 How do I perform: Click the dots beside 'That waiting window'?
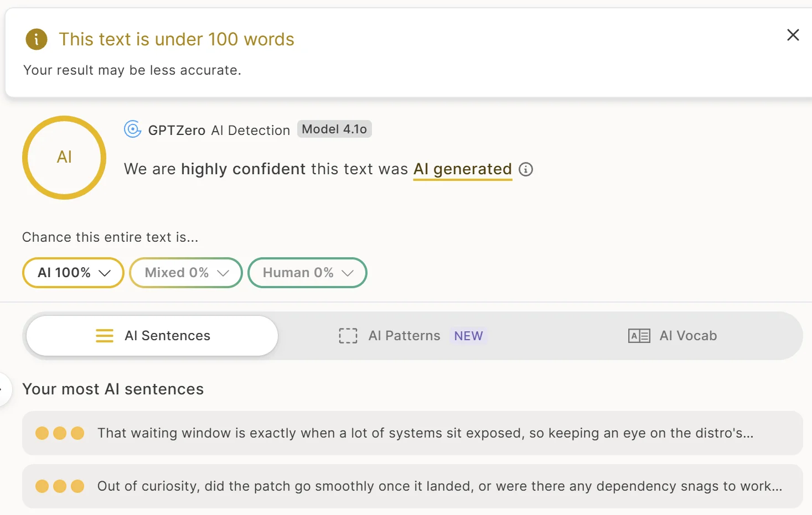pyautogui.click(x=60, y=433)
